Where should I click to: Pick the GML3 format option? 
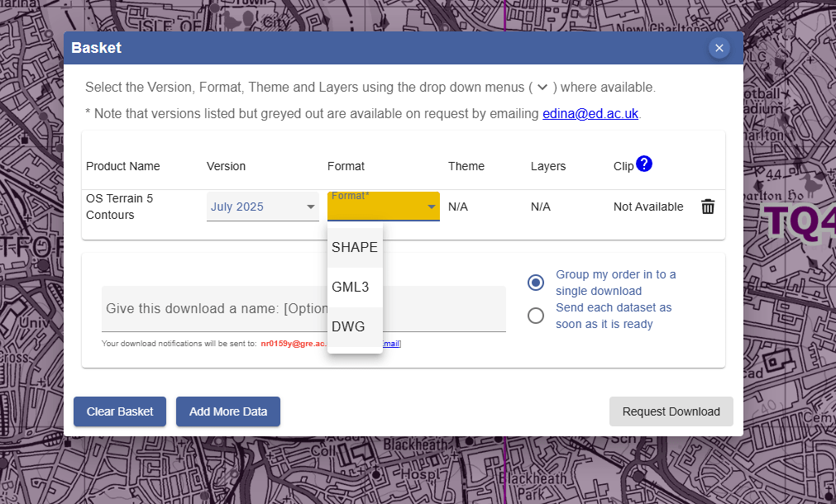pyautogui.click(x=351, y=288)
